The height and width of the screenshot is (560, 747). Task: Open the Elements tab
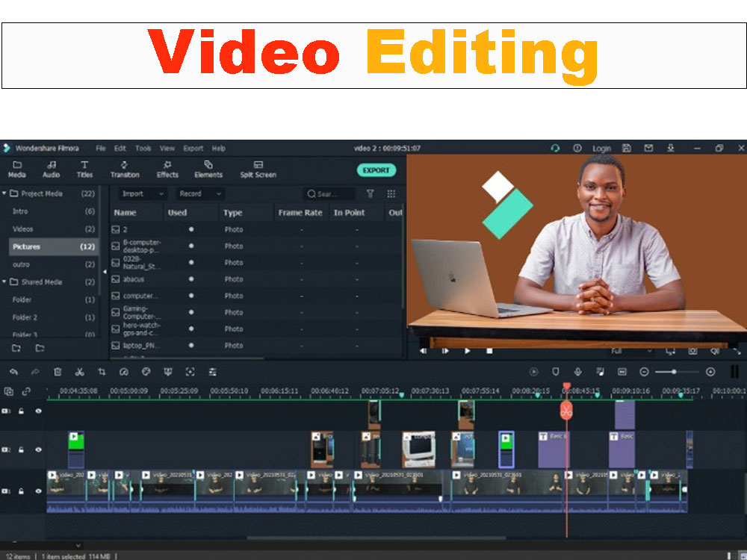(x=208, y=169)
